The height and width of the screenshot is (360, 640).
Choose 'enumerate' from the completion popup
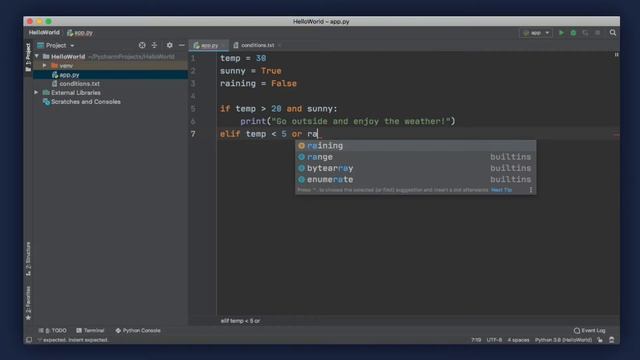coord(416,180)
